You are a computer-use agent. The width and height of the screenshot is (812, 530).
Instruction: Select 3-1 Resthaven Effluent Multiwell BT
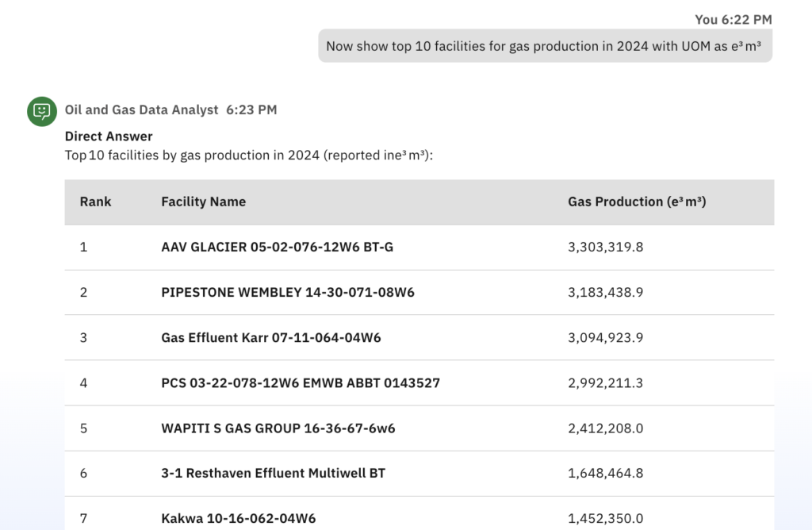(273, 474)
